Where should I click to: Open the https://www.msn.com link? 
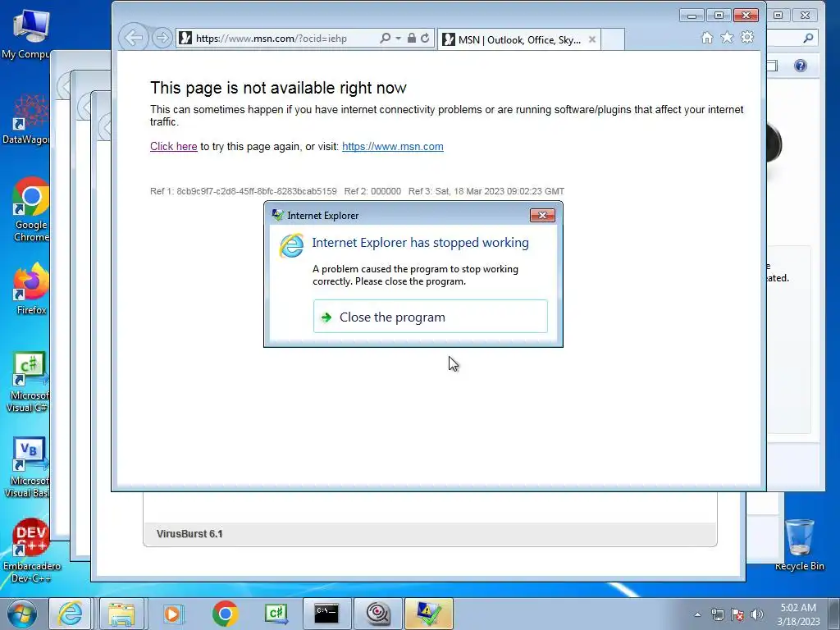[x=393, y=146]
